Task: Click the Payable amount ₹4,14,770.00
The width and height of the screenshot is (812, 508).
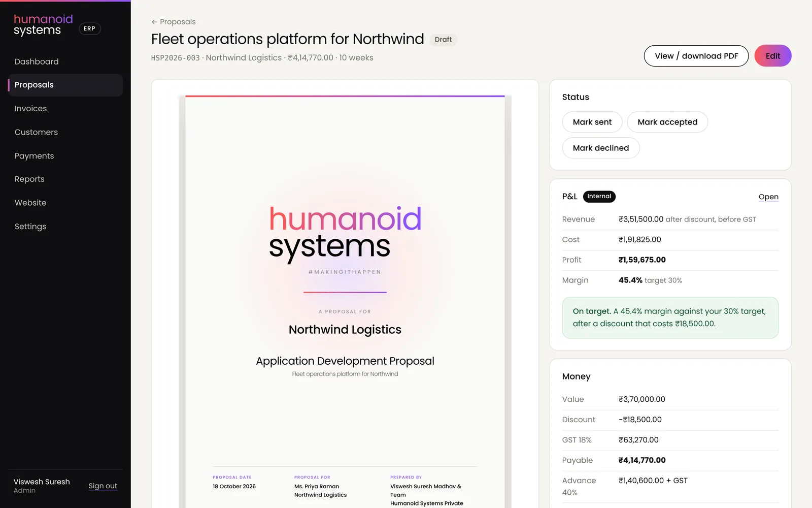Action: pyautogui.click(x=642, y=460)
